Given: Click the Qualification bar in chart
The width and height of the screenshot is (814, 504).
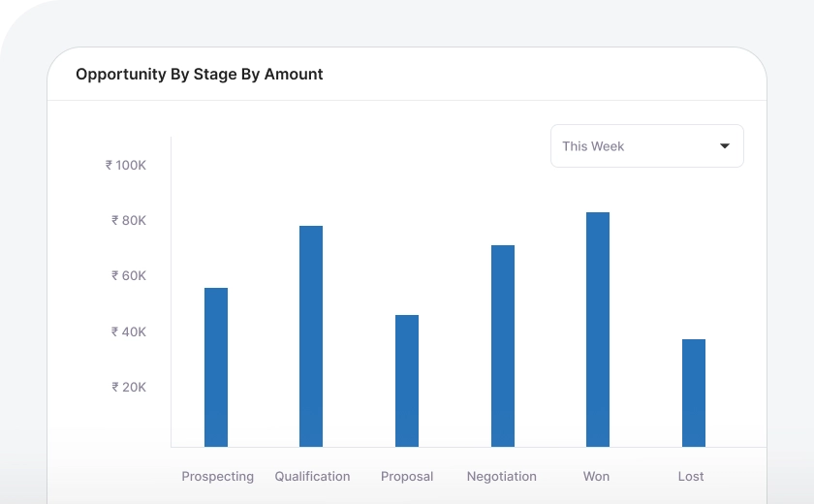Looking at the screenshot, I should (311, 336).
